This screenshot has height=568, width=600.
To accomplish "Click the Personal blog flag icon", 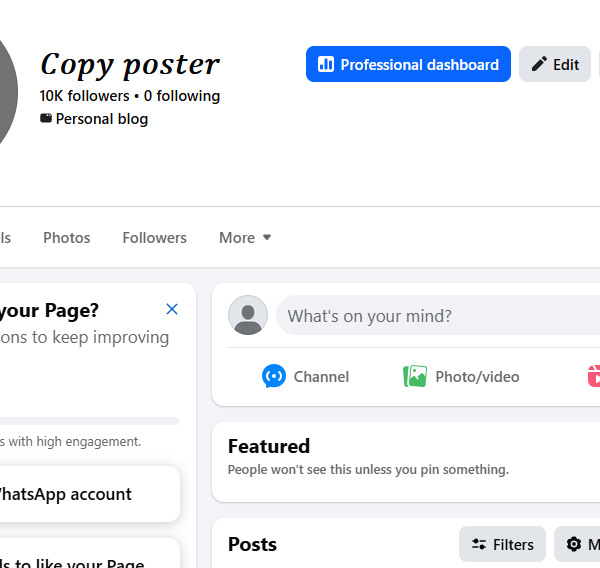I will click(46, 118).
